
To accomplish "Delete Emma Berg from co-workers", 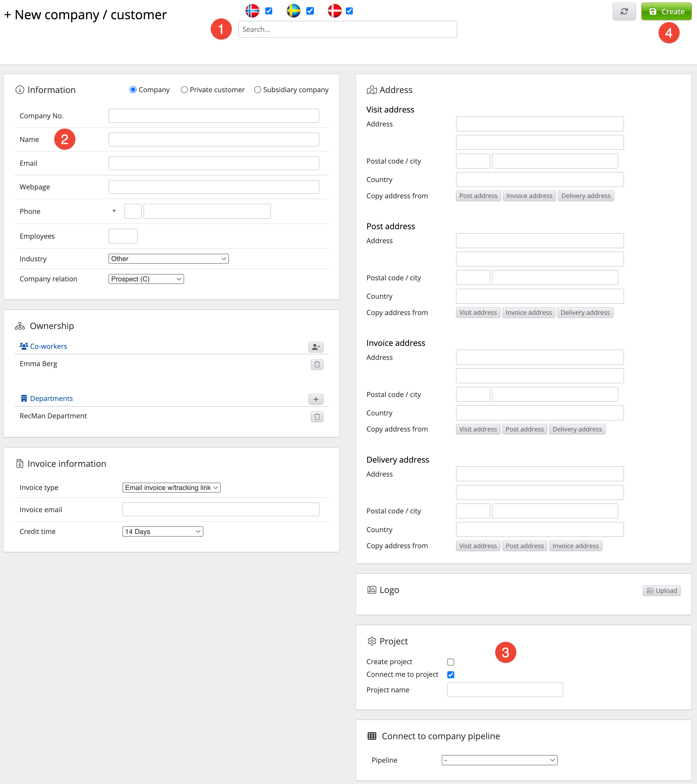I will [317, 364].
